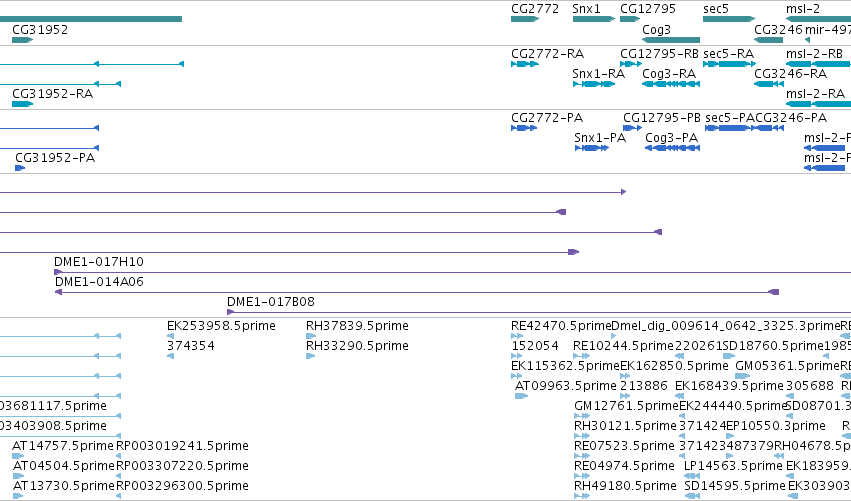
Task: Select EST RE42470.5prime
Action: tap(561, 326)
